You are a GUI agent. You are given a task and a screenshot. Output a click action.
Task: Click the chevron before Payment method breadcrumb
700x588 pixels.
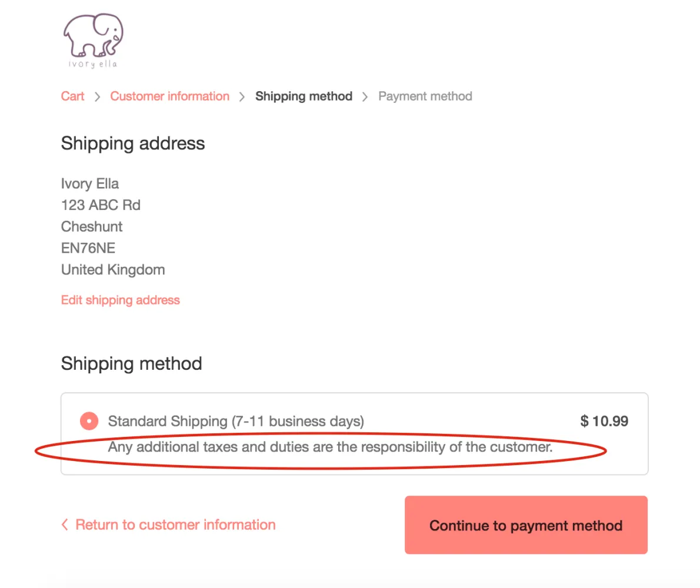pyautogui.click(x=365, y=96)
